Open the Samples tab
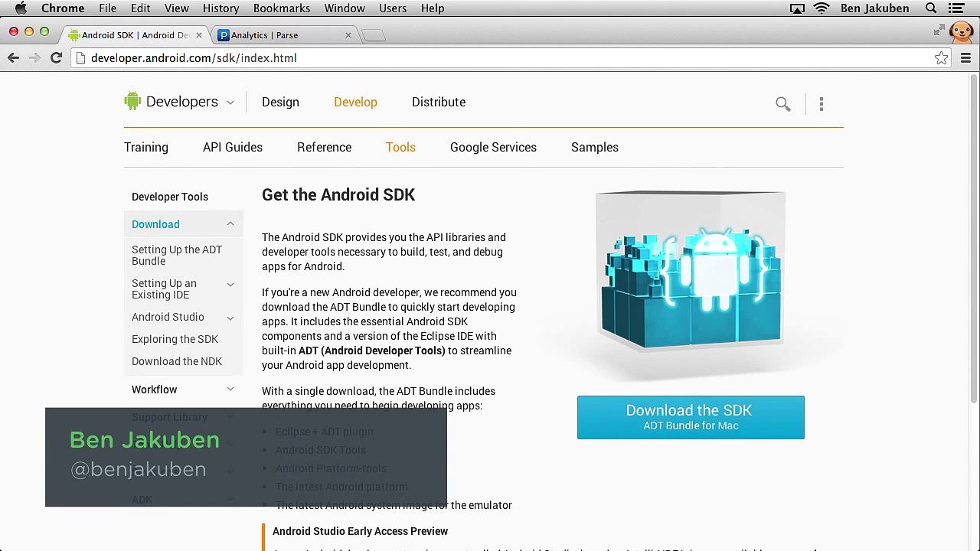Image resolution: width=980 pixels, height=551 pixels. [x=595, y=147]
